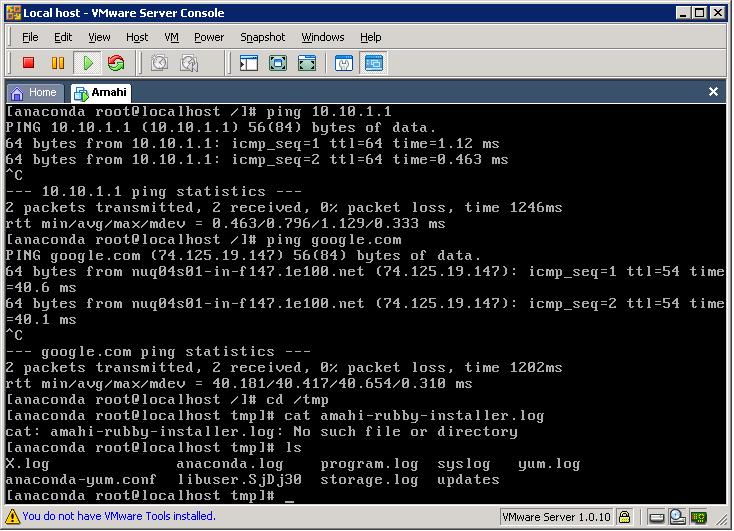
Task: Click the green Power On play button
Action: pyautogui.click(x=88, y=63)
